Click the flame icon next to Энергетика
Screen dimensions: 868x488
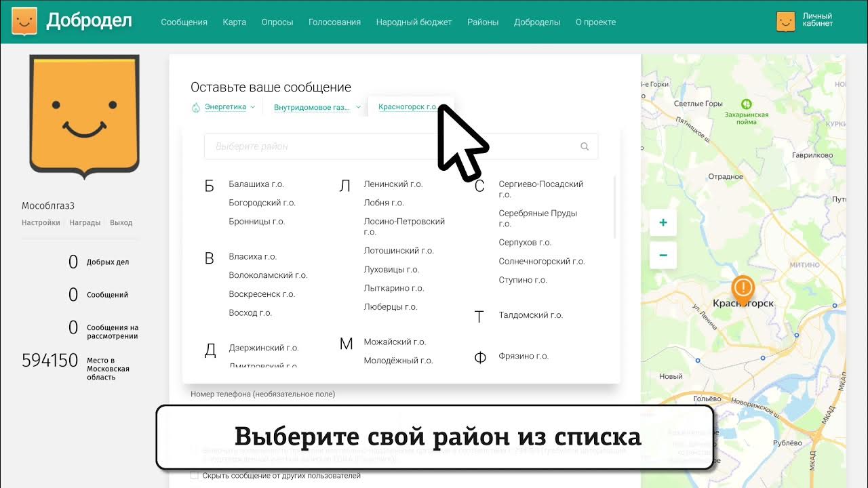pos(196,107)
